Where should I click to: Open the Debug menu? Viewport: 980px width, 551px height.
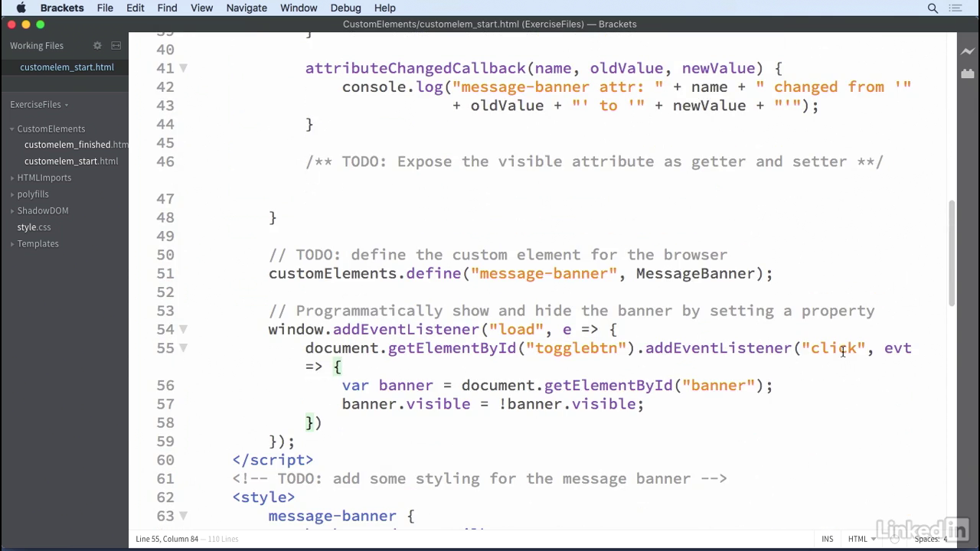(345, 8)
